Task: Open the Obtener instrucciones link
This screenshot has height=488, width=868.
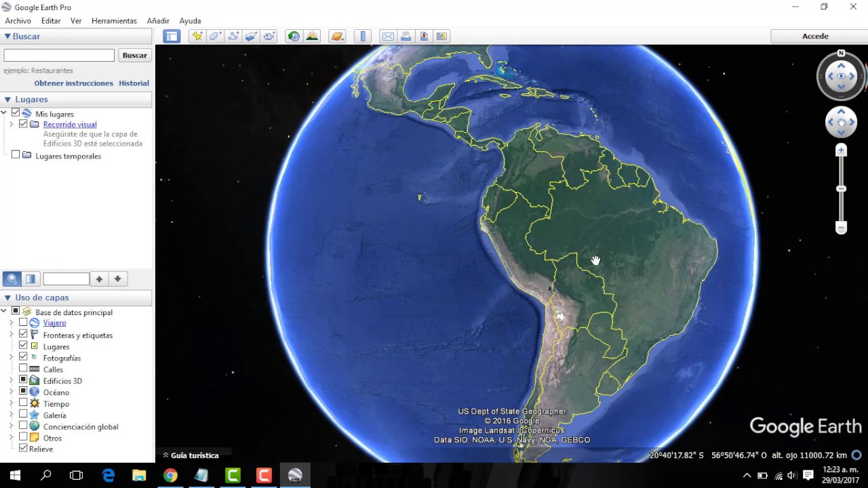Action: 74,83
